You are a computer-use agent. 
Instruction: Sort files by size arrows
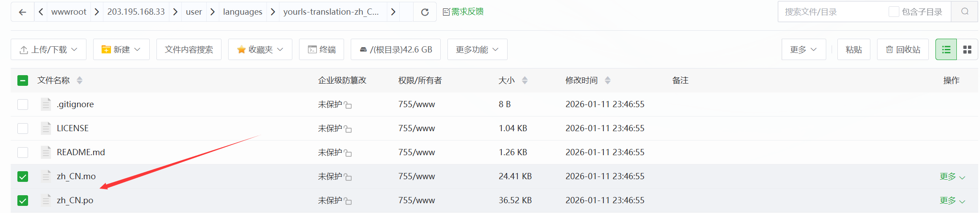click(x=525, y=80)
